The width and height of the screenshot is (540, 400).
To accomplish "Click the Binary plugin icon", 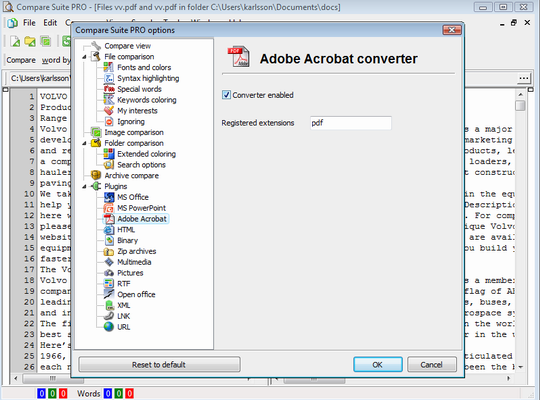I will click(109, 240).
